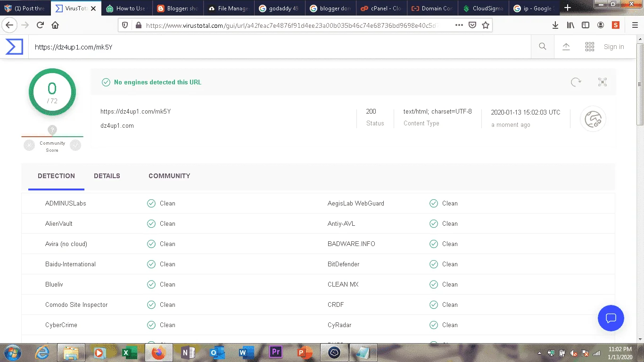The image size is (644, 362).
Task: Open Adobe Premiere Pro from the taskbar
Action: click(275, 353)
